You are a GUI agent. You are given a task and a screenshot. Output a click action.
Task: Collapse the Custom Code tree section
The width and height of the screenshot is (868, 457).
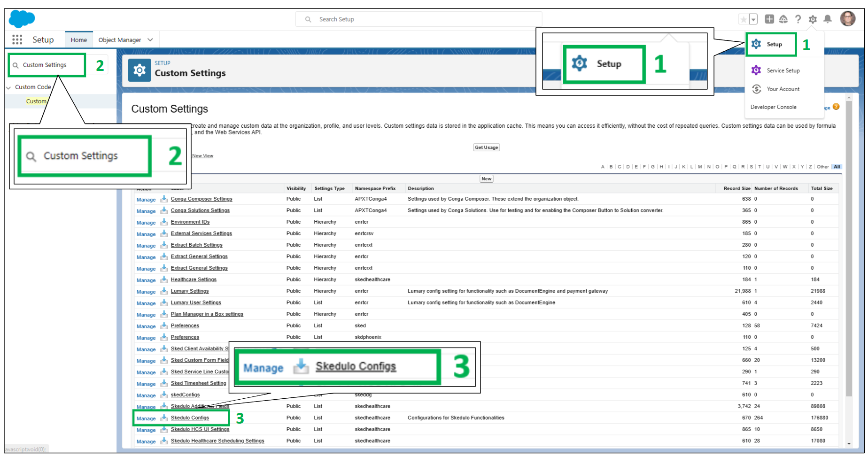pos(8,87)
